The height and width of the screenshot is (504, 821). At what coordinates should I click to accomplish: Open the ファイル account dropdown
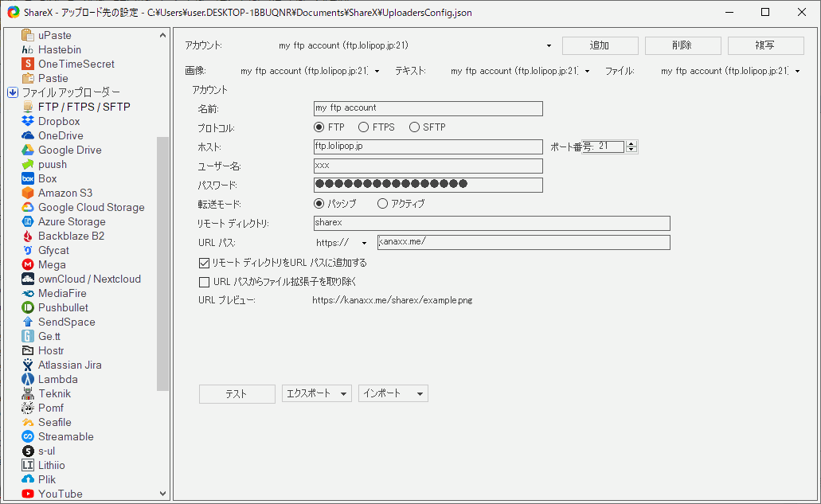797,71
